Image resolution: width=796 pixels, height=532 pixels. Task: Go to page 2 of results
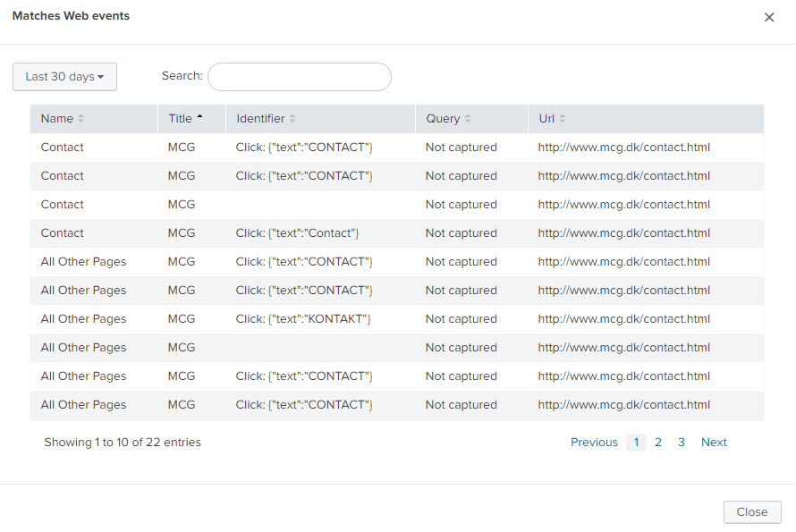click(x=658, y=442)
